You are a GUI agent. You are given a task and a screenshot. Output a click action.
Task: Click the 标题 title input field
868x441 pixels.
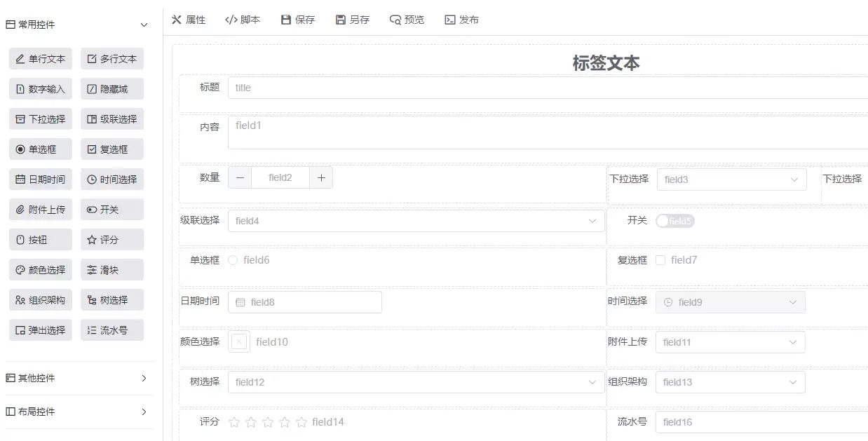(x=548, y=88)
